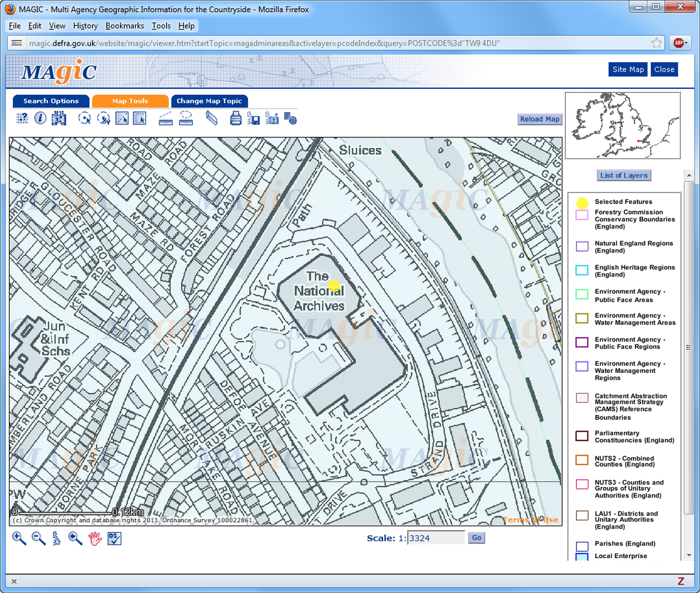700x593 pixels.
Task: Click the Parliamentary Constituencies legend swatch
Action: 582,436
